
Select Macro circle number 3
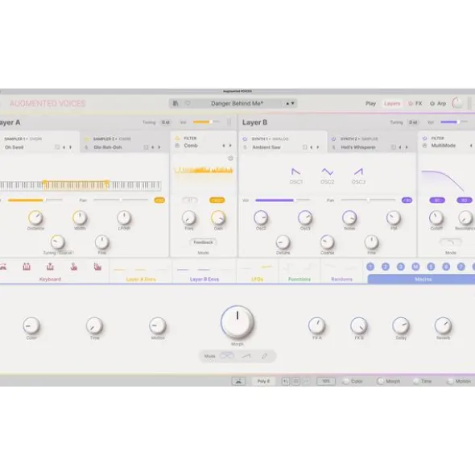click(400, 267)
